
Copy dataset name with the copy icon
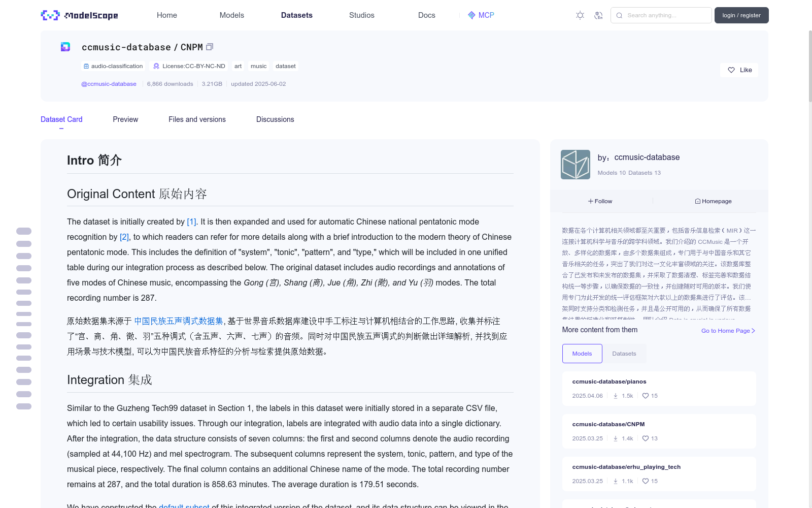click(210, 47)
